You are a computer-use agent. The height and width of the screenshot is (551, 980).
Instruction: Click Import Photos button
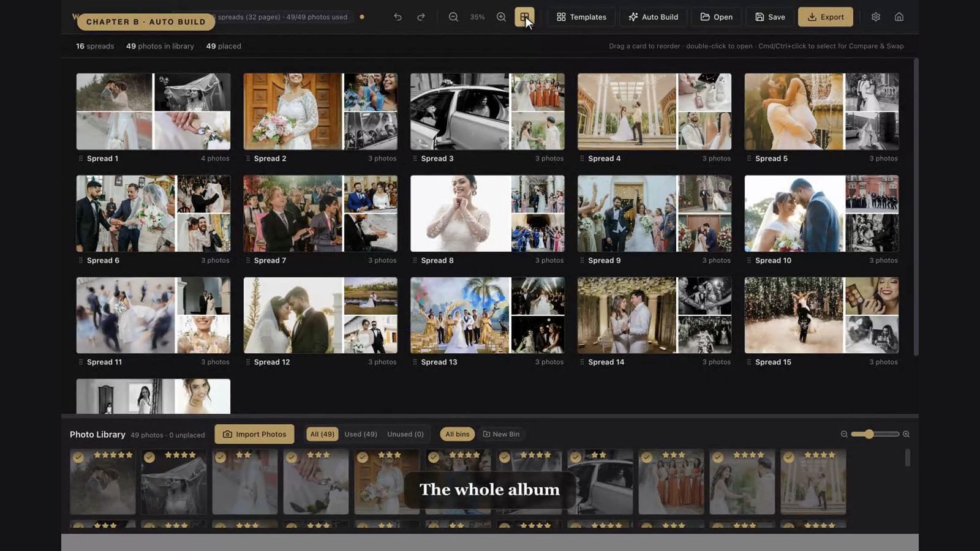254,434
